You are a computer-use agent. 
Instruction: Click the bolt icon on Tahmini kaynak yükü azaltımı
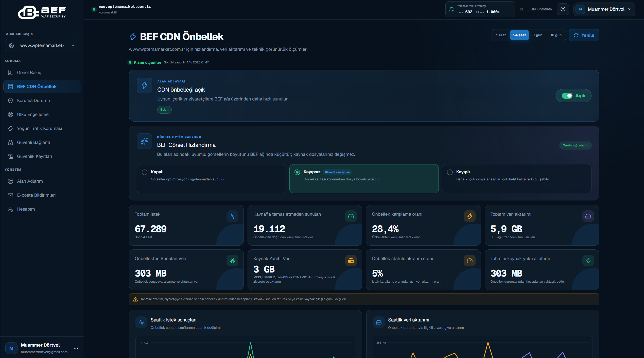tap(588, 261)
